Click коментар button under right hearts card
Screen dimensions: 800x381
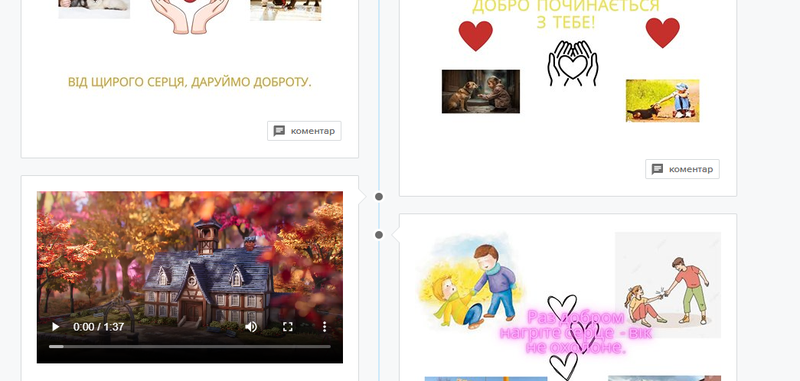click(x=682, y=169)
